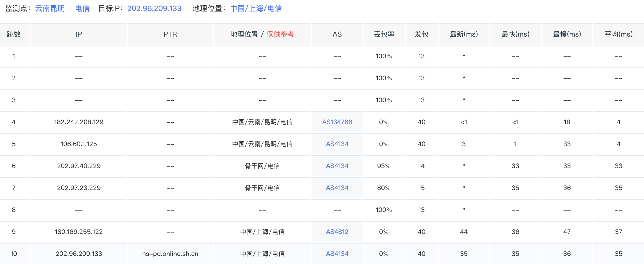Click the 仅供参考 red label
The width and height of the screenshot is (644, 264).
[x=280, y=34]
